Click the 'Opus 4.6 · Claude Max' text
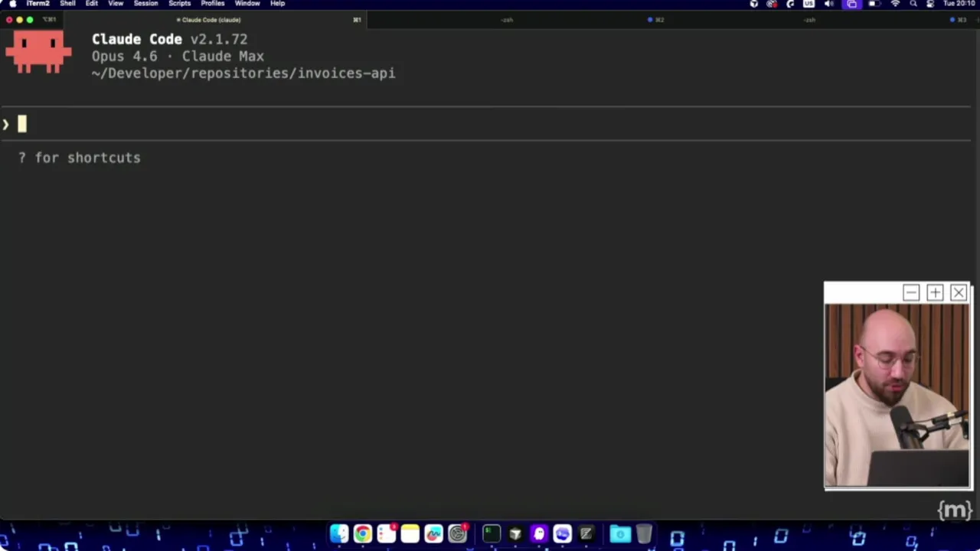Screen dimensions: 980x551 pos(178,57)
